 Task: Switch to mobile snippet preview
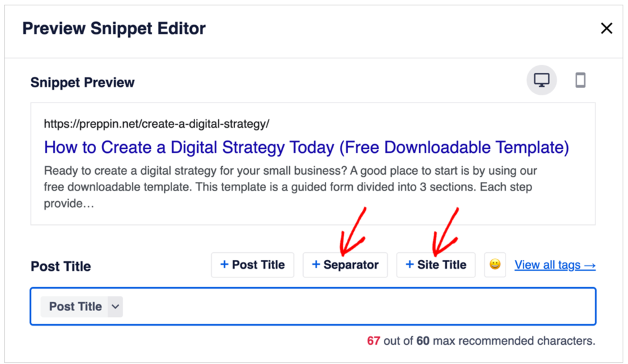pyautogui.click(x=580, y=80)
